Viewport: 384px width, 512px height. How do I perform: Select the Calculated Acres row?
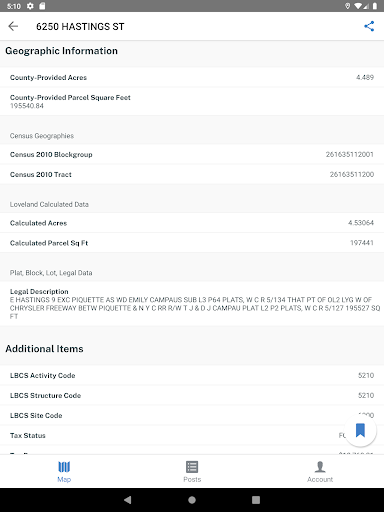click(x=192, y=223)
